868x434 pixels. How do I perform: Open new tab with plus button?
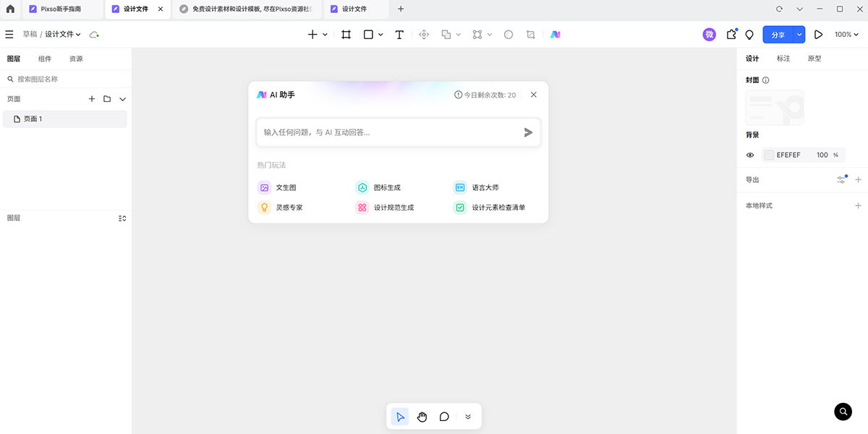(x=401, y=9)
